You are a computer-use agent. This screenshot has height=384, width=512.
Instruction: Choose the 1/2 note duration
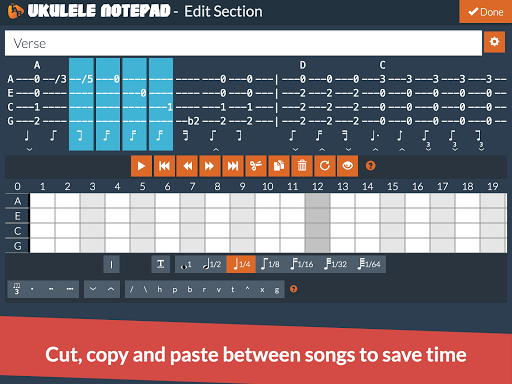pos(212,264)
